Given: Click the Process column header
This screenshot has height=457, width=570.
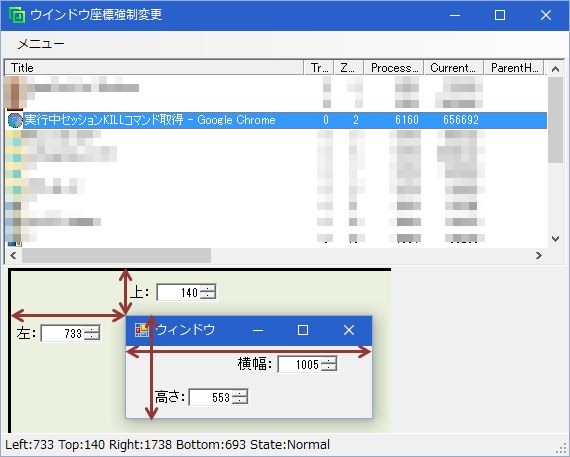Looking at the screenshot, I should pos(394,68).
